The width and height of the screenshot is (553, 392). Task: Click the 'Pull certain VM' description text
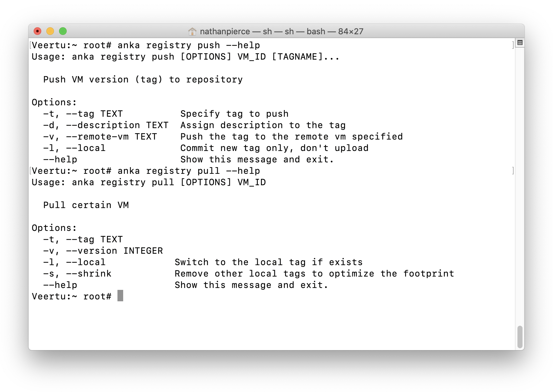pyautogui.click(x=86, y=205)
